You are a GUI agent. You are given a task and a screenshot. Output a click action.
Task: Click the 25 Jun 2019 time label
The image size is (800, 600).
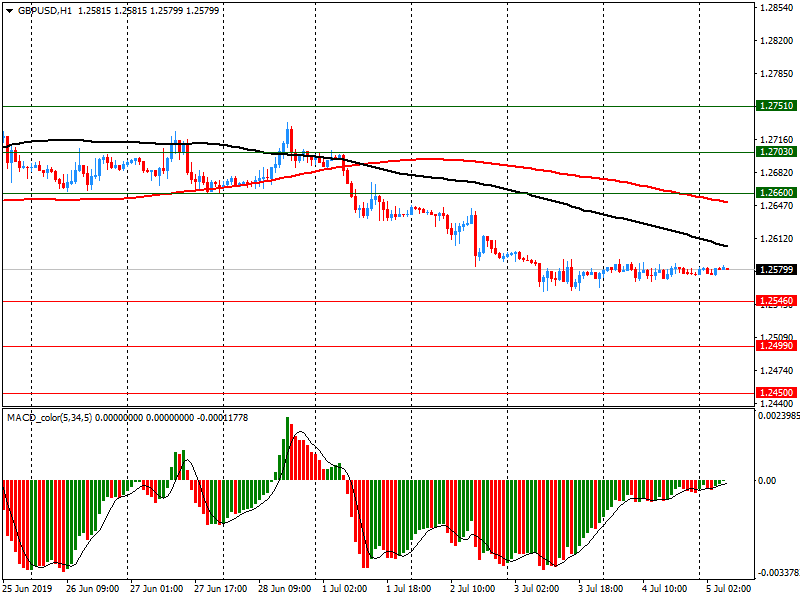27,588
